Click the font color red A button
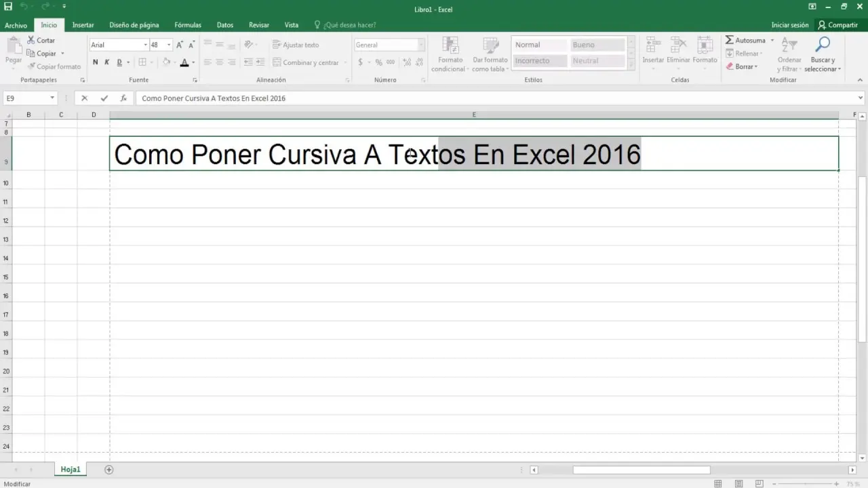The image size is (868, 488). pyautogui.click(x=184, y=62)
